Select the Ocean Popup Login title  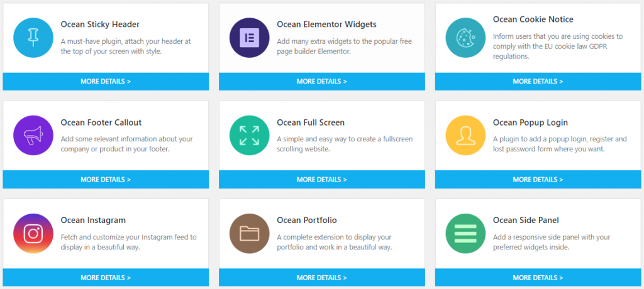click(x=530, y=123)
